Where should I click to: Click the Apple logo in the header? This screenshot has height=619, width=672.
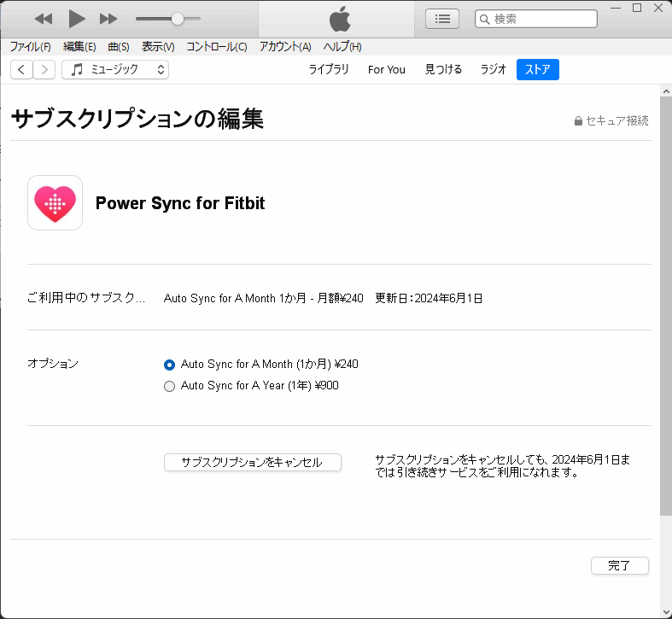[x=340, y=20]
